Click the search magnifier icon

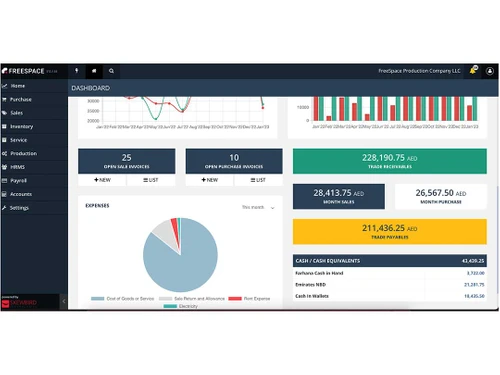pos(111,71)
